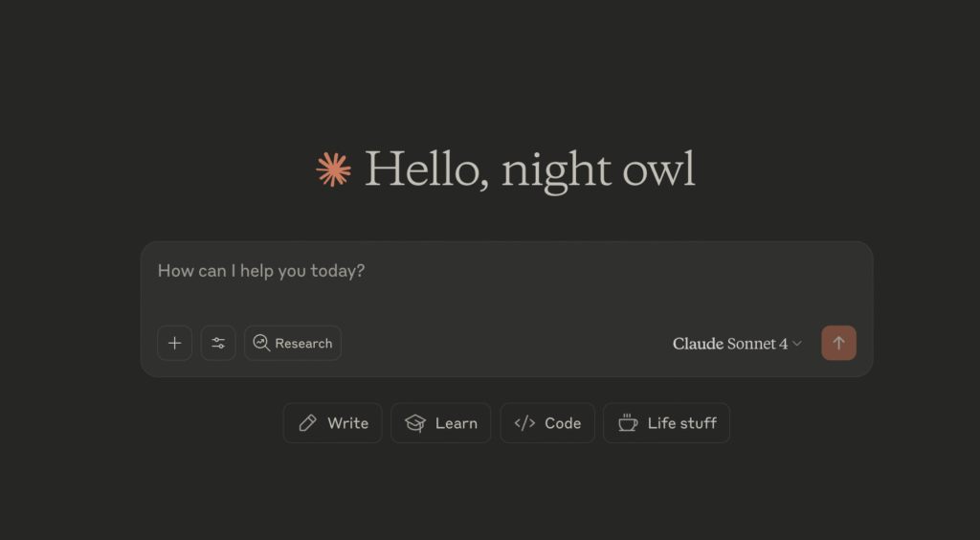Click the coffee cup icon on Life stuff

click(x=628, y=423)
